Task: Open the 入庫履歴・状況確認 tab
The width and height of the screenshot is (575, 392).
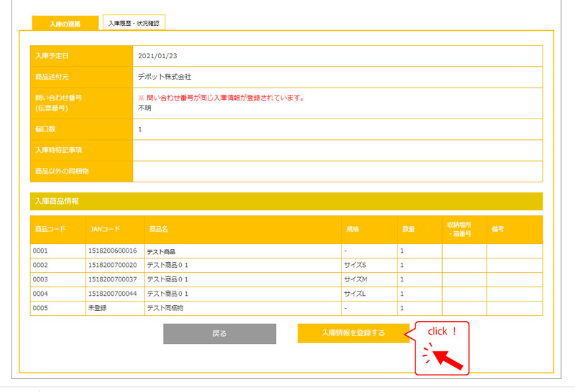Action: pos(134,23)
